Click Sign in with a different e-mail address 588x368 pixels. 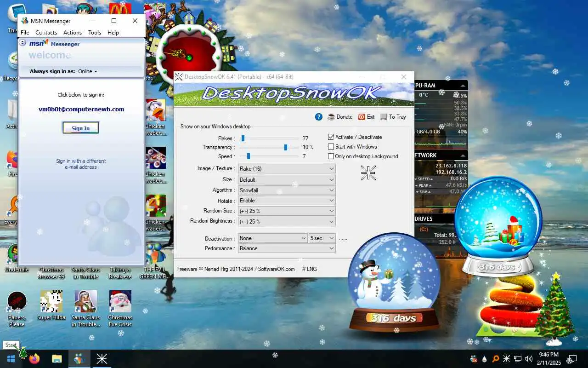[81, 164]
